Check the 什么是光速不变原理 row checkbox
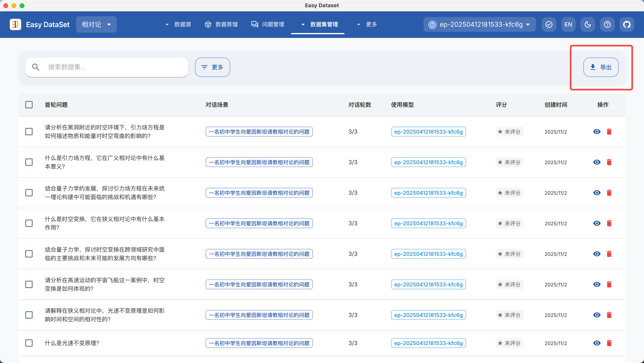Screen dimensions: 644x363 click(29, 343)
